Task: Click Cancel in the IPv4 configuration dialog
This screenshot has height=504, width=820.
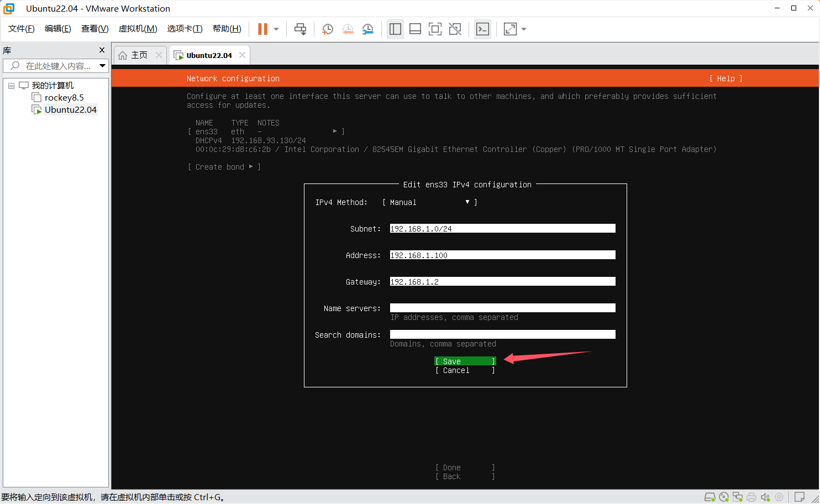Action: tap(465, 370)
